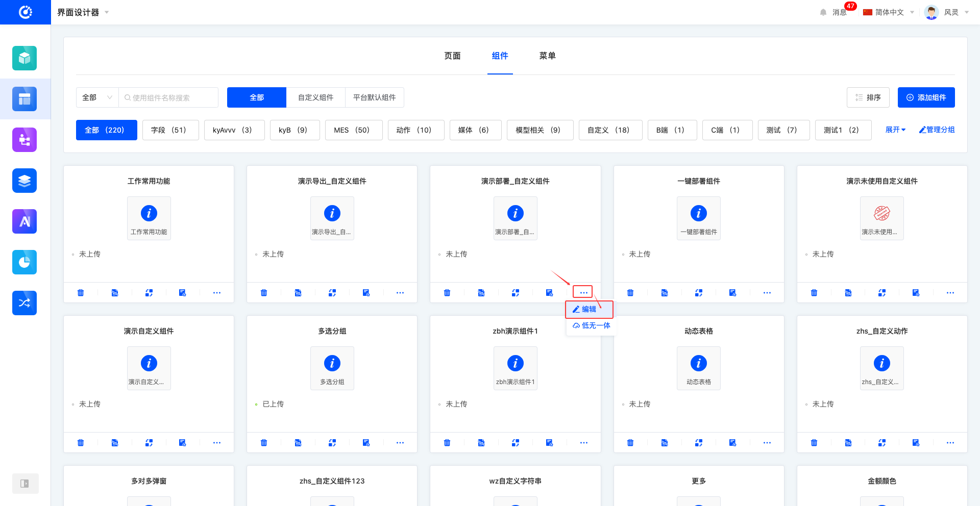Select the 自定义组件 filter option

tap(315, 97)
